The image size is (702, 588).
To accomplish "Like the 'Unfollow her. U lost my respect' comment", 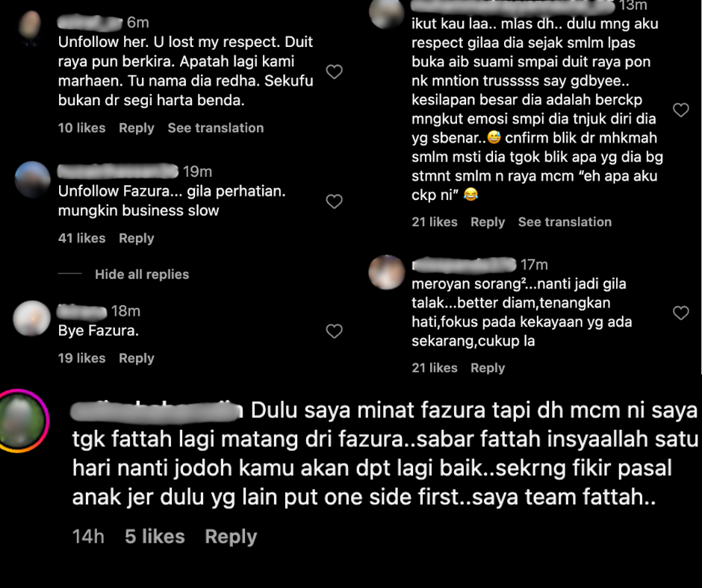I will click(x=334, y=72).
